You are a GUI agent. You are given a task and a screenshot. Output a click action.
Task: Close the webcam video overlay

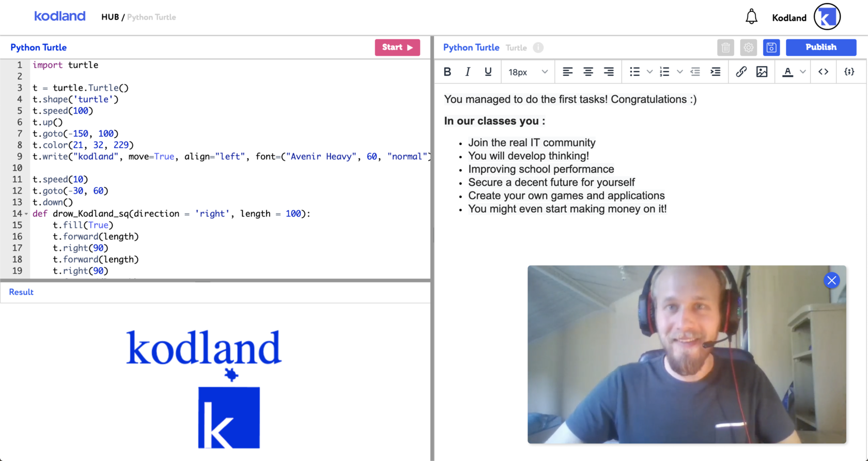pos(831,280)
